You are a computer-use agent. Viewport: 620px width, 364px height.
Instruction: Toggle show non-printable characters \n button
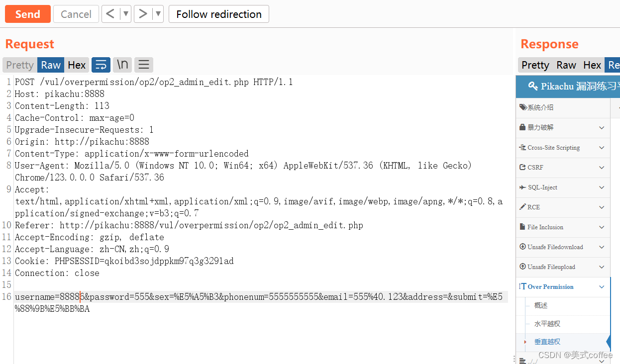tap(122, 65)
